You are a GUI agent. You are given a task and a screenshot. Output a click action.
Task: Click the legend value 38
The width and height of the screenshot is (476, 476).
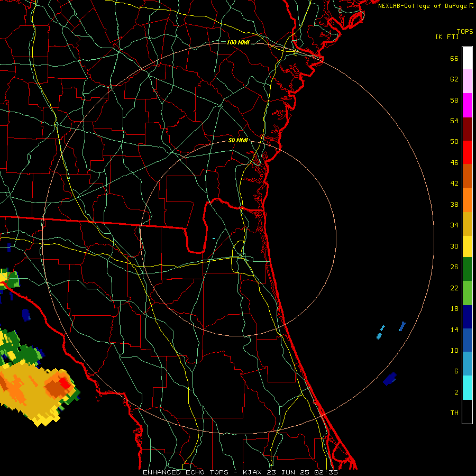(454, 205)
